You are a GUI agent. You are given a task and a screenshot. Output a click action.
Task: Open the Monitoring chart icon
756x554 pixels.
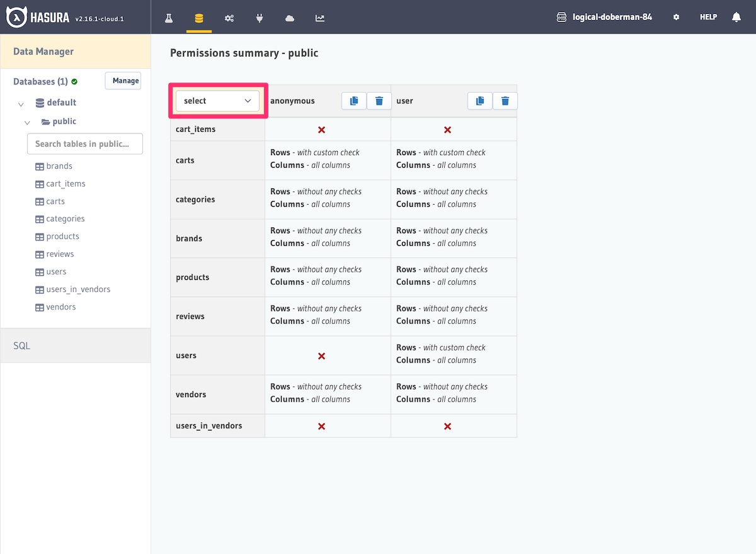pyautogui.click(x=320, y=18)
